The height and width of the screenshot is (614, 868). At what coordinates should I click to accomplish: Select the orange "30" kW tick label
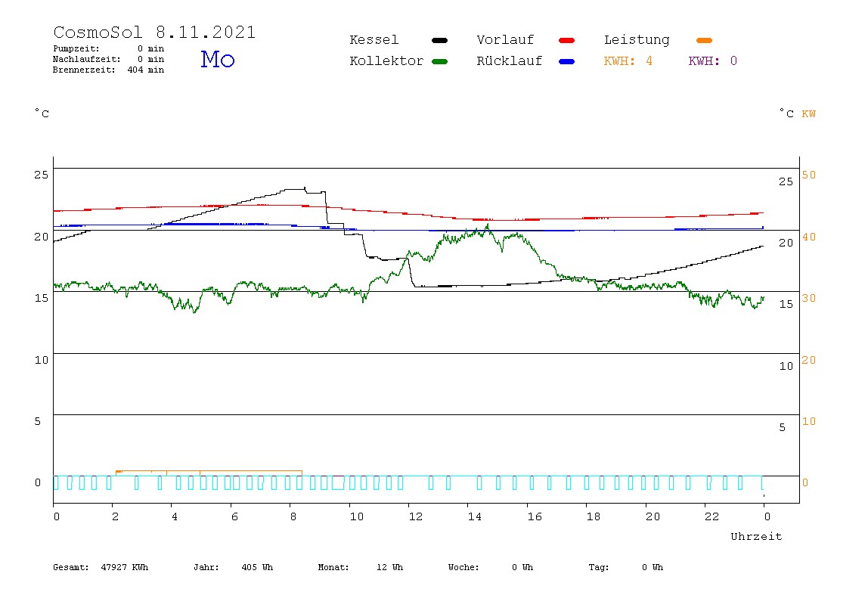coord(809,299)
